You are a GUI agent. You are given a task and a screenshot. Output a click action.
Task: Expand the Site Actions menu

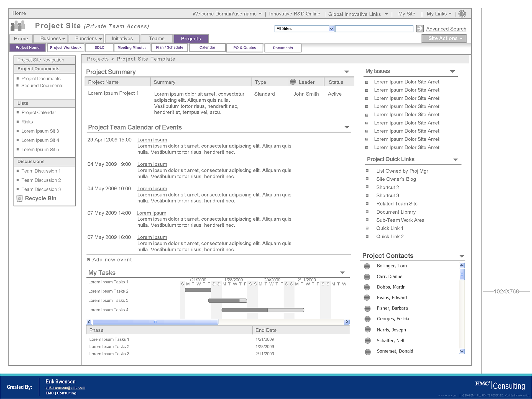[444, 39]
